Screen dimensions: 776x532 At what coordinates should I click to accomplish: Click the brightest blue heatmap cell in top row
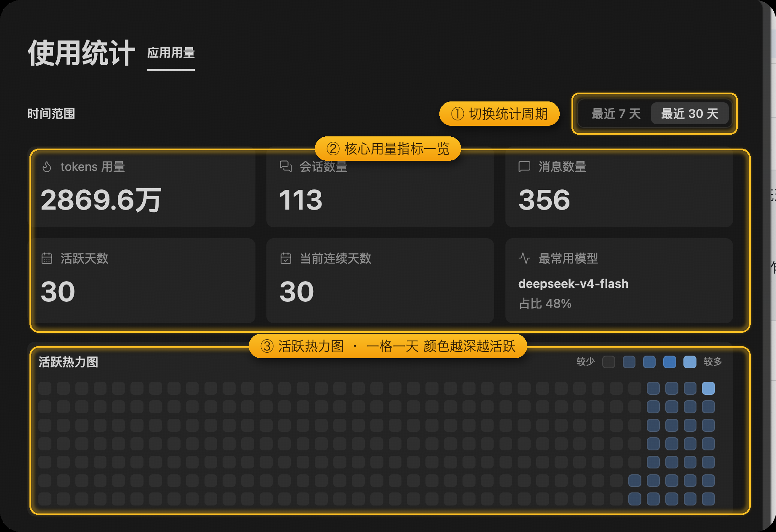pos(708,388)
